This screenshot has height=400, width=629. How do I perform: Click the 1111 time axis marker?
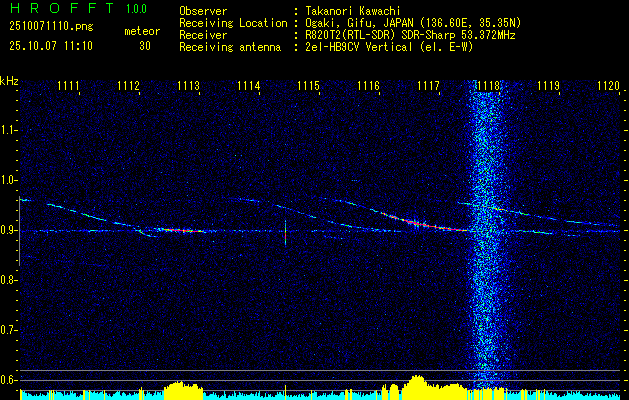[x=68, y=85]
